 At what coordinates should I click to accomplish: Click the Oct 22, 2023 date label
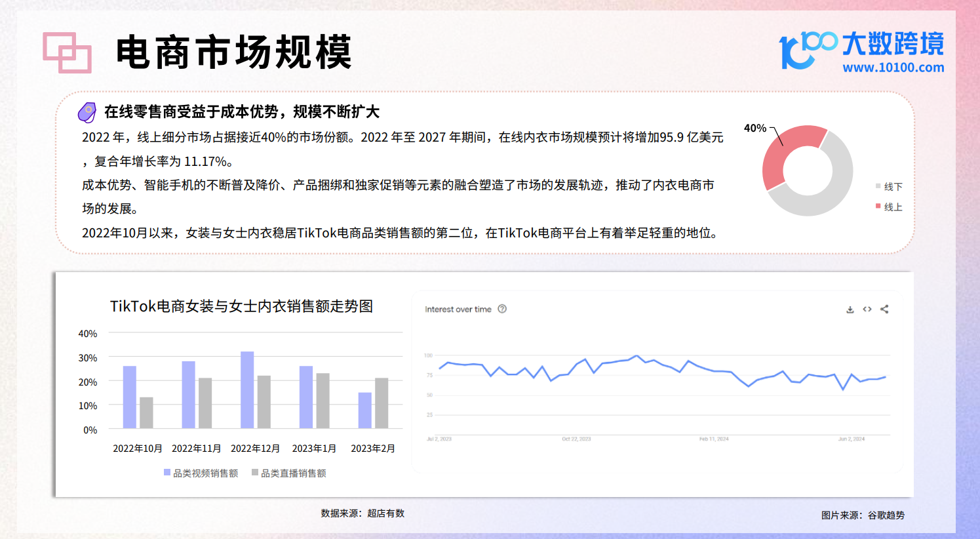point(576,439)
